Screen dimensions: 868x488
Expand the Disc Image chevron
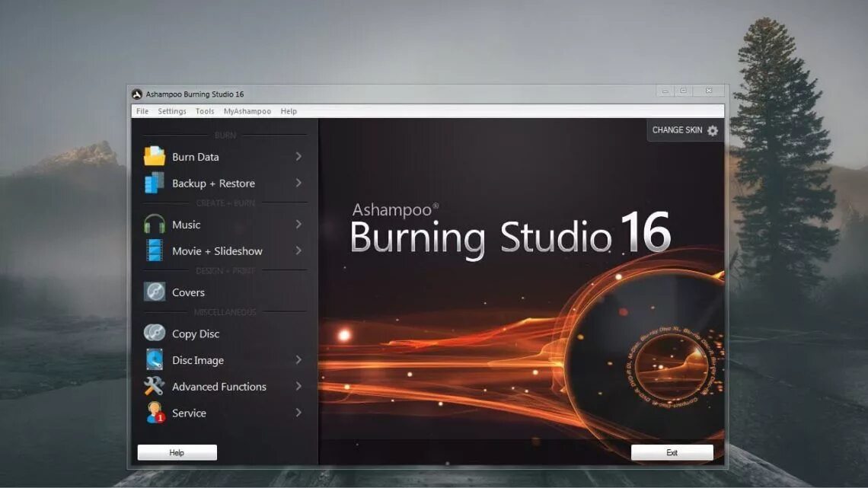click(300, 359)
